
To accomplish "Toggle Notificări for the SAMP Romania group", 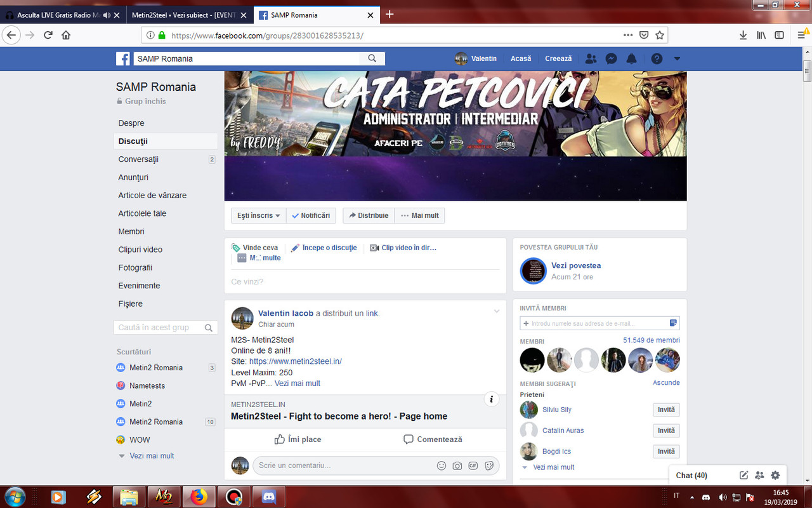I will pyautogui.click(x=311, y=215).
